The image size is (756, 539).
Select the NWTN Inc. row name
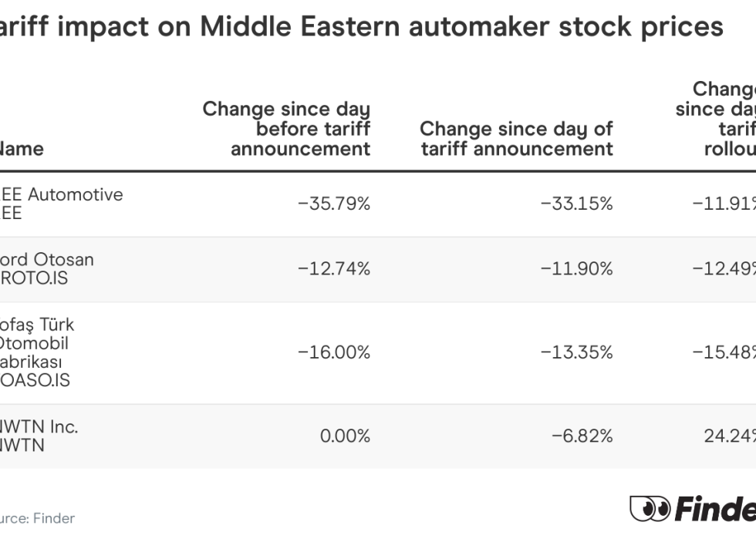point(39,436)
